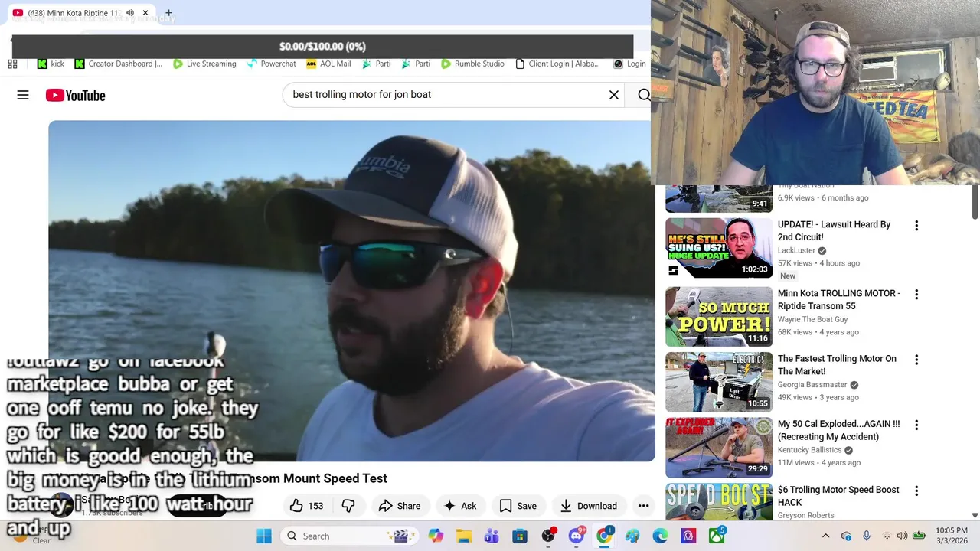
Task: Click the Share button
Action: point(399,506)
